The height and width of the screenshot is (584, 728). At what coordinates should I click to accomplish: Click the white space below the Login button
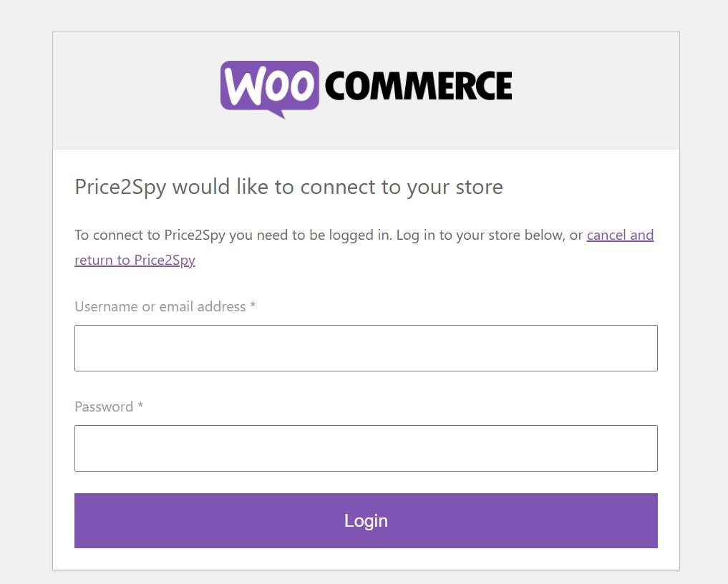366,559
